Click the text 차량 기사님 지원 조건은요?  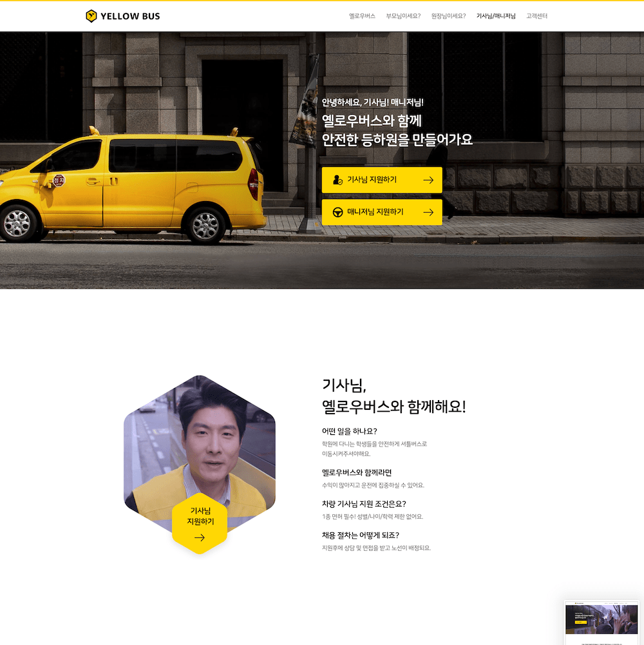click(364, 504)
